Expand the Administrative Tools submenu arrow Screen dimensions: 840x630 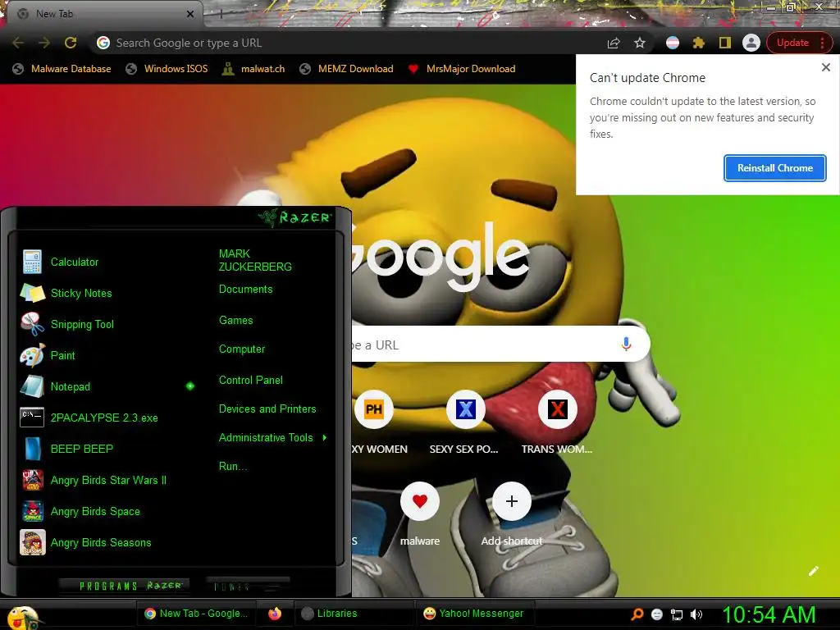pos(325,438)
